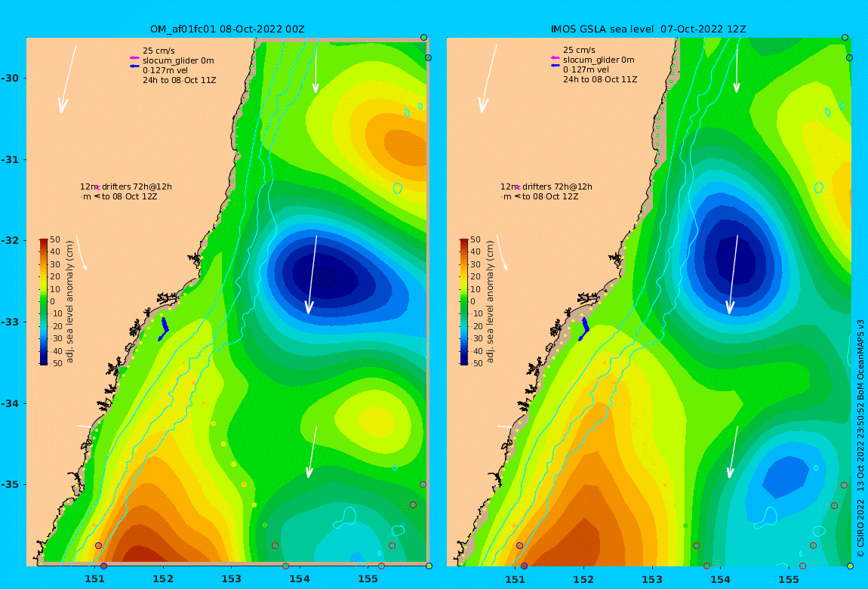The width and height of the screenshot is (868, 589).
Task: Click '24h to 08 Oct 11Z' text in left map
Action: [180, 80]
